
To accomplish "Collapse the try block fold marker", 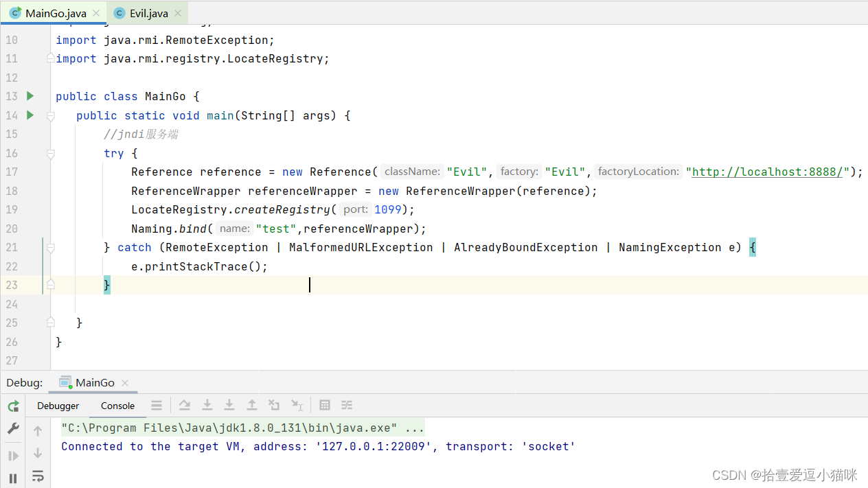I will tap(50, 154).
